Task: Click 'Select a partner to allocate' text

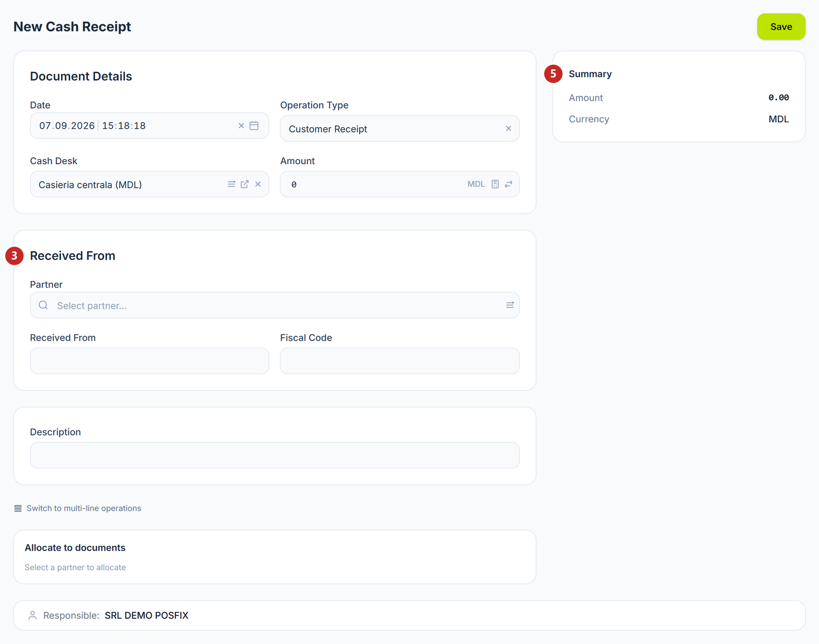Action: pyautogui.click(x=75, y=568)
